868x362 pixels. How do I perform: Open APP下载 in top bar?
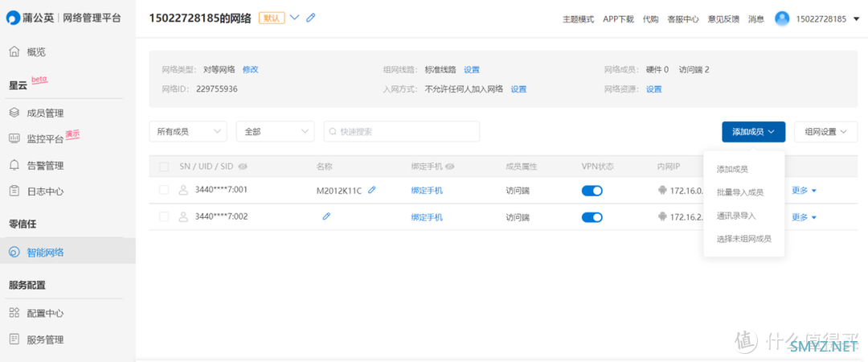tap(618, 19)
